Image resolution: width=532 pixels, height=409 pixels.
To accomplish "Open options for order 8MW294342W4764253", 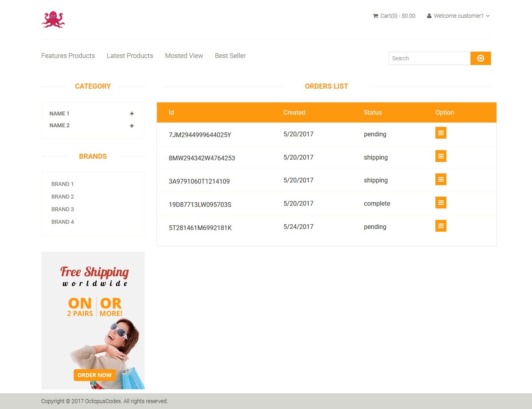I will [x=441, y=156].
